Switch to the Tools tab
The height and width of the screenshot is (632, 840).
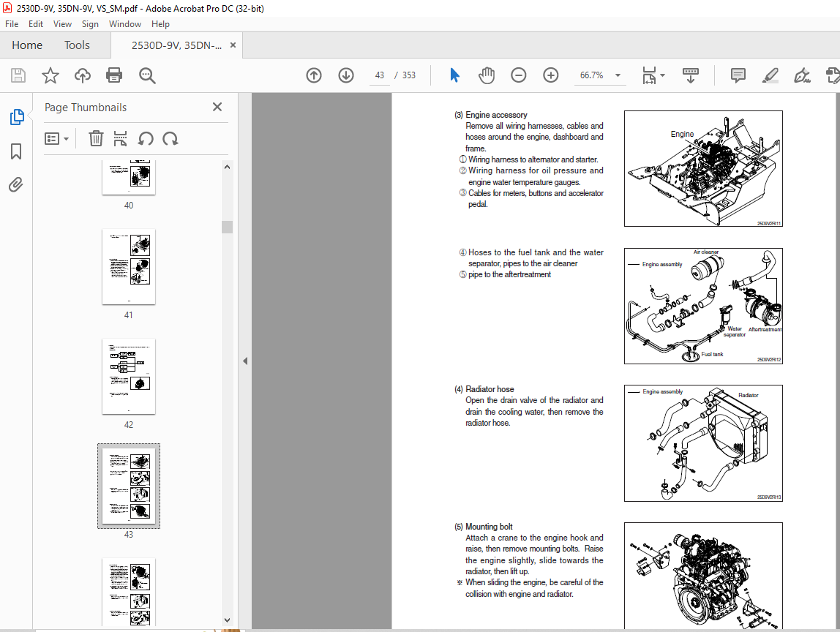[77, 45]
